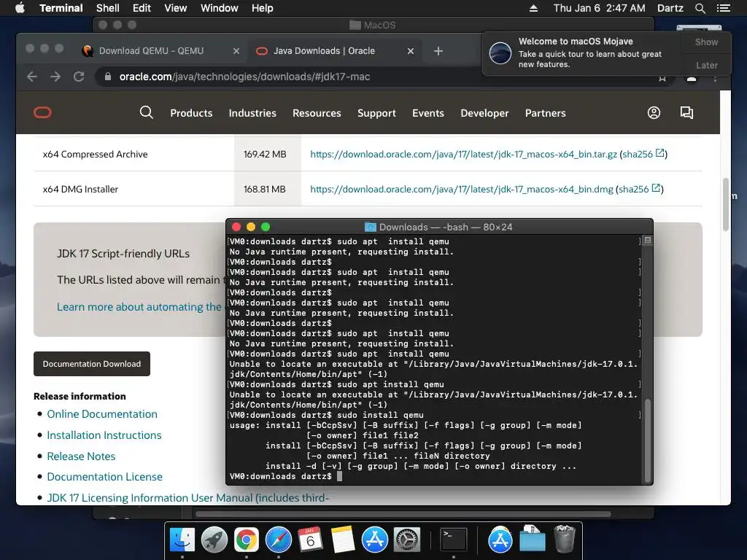Click the eject icon in menu bar
Viewport: 747px width, 560px height.
click(x=533, y=8)
